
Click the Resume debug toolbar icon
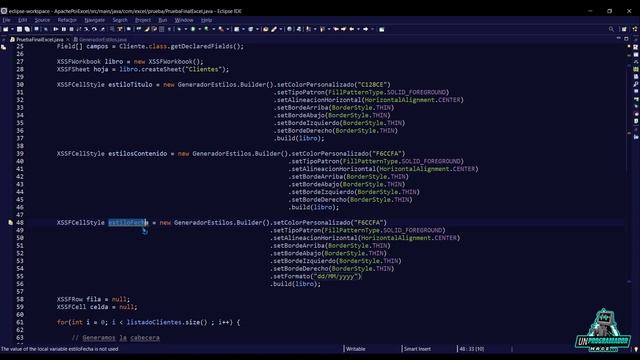56,29
